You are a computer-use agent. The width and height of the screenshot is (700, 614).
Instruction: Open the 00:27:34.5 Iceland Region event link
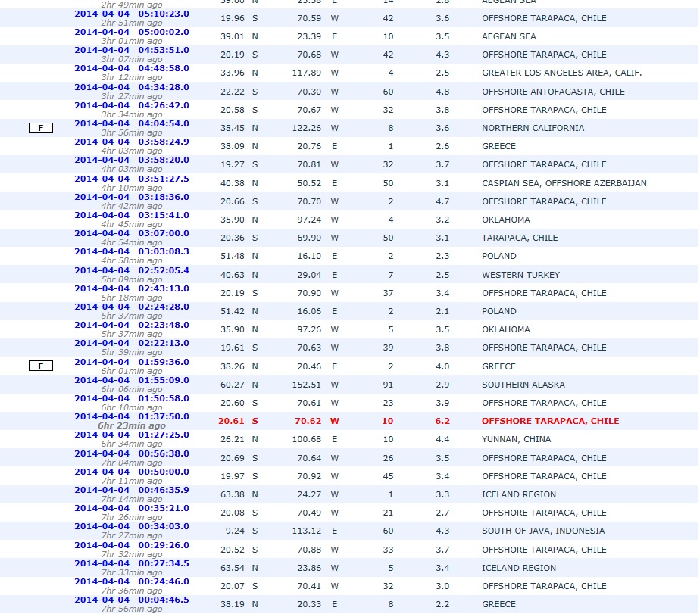tap(132, 563)
